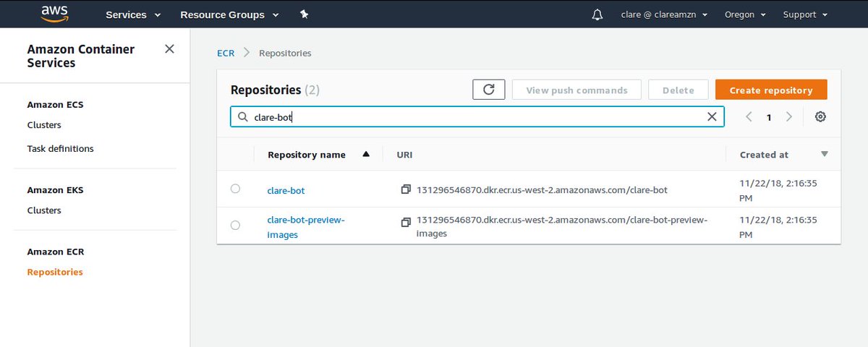The width and height of the screenshot is (868, 347).
Task: Copy the clare-bot repository URI
Action: tap(406, 189)
